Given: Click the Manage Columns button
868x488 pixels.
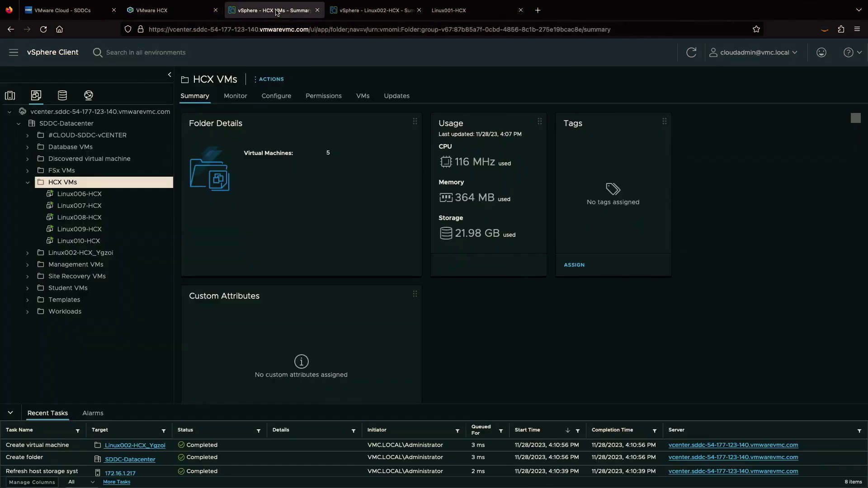Looking at the screenshot, I should click(32, 482).
